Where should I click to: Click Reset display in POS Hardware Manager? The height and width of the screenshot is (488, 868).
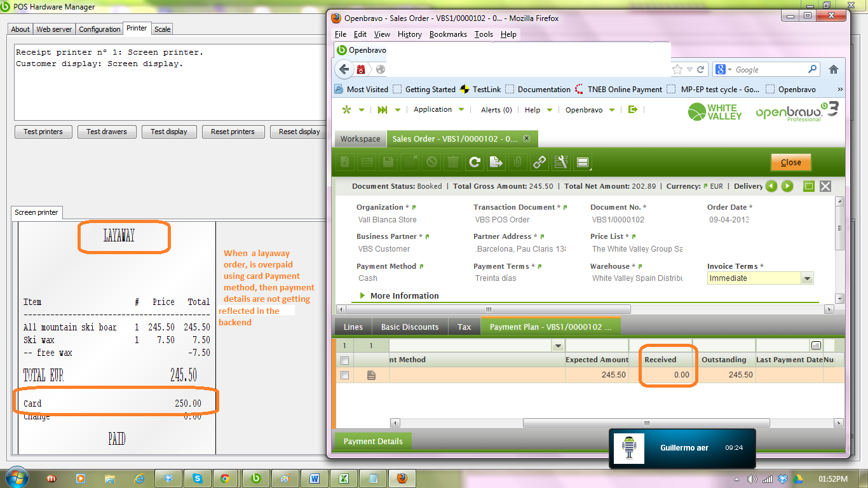299,132
